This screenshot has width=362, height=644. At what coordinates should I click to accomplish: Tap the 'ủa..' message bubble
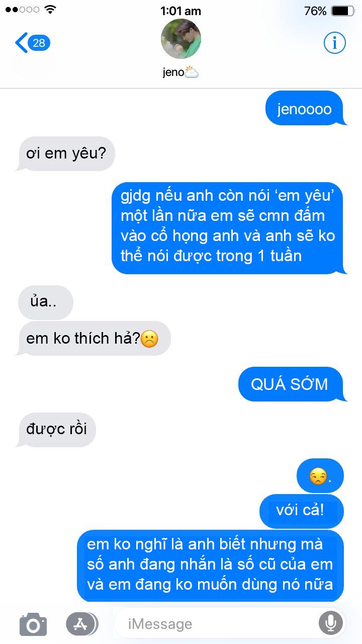point(46,302)
